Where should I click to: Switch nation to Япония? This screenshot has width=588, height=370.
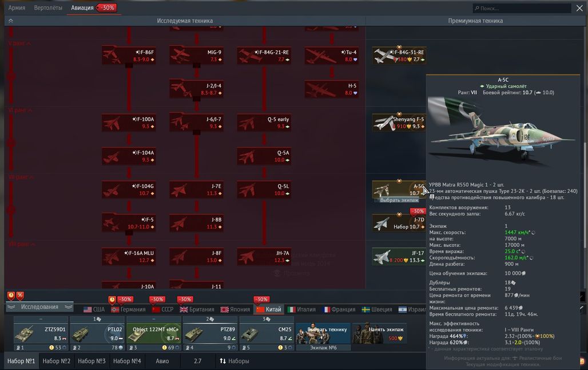235,309
